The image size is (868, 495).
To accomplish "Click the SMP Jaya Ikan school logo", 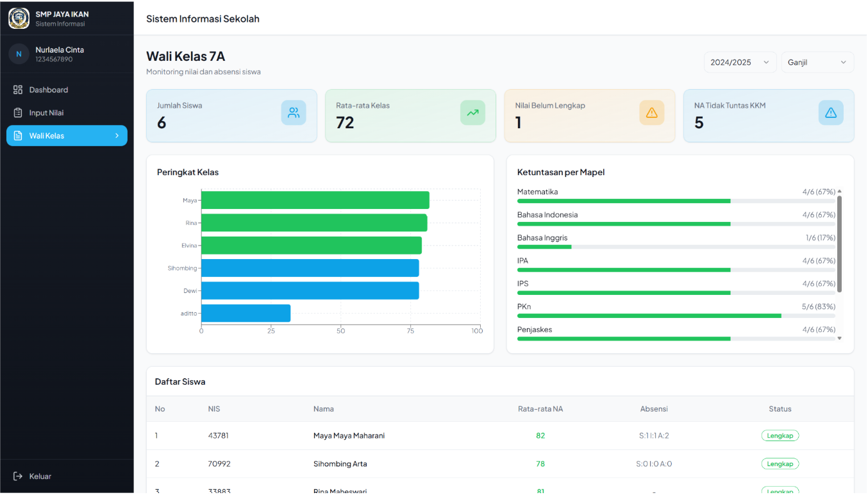I will click(19, 19).
